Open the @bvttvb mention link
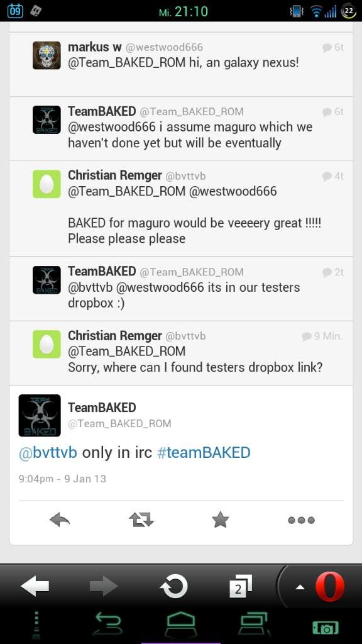 [x=48, y=453]
